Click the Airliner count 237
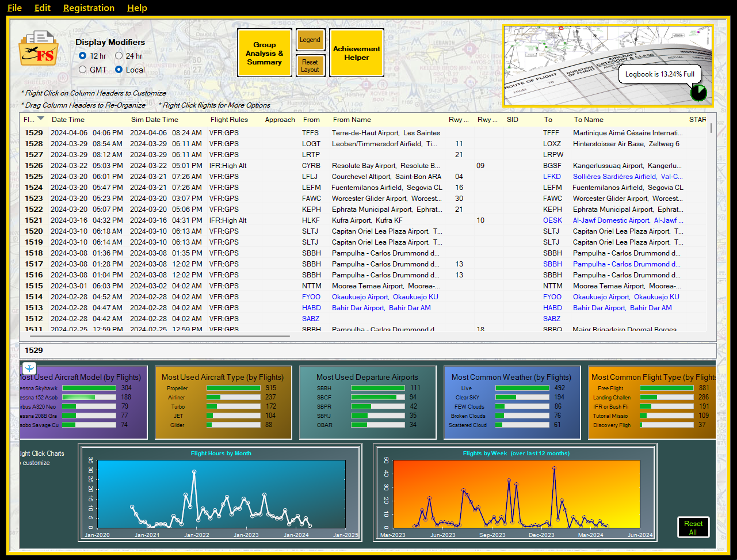Image resolution: width=737 pixels, height=560 pixels. (270, 397)
